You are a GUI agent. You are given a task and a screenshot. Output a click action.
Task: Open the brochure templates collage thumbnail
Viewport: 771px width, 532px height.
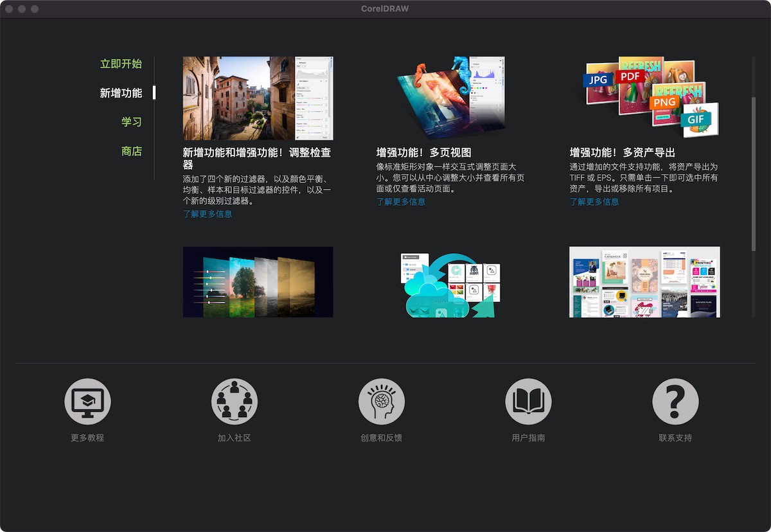(x=644, y=282)
